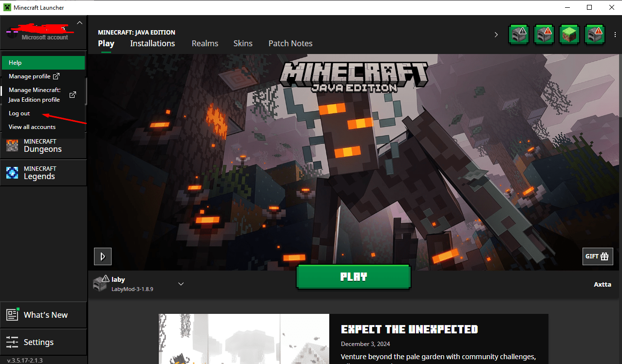Viewport: 622px width, 364px height.
Task: Click the arrow beside the quick-launch icons
Action: (496, 35)
